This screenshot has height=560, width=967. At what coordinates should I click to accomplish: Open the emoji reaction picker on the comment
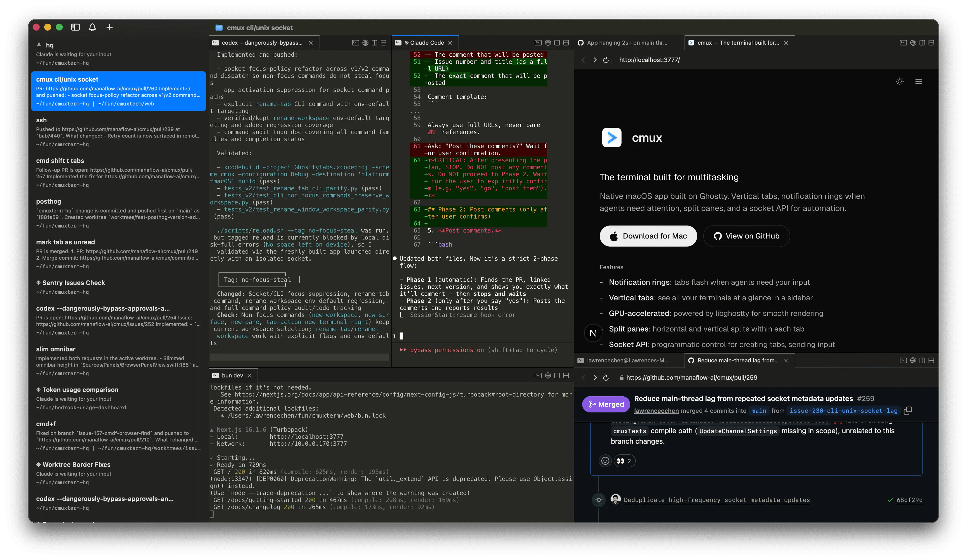tap(605, 461)
